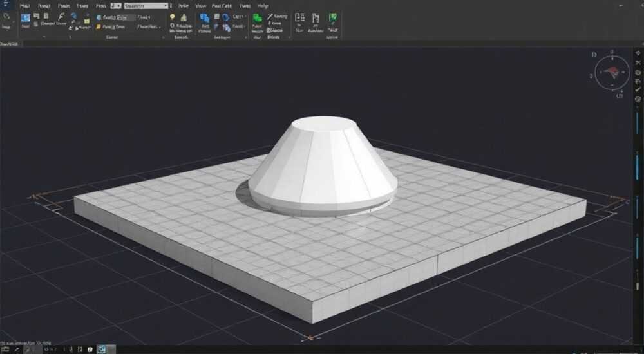This screenshot has width=644, height=354.
Task: Click the cone-shaped icon beside the lightbulb
Action: click(184, 17)
